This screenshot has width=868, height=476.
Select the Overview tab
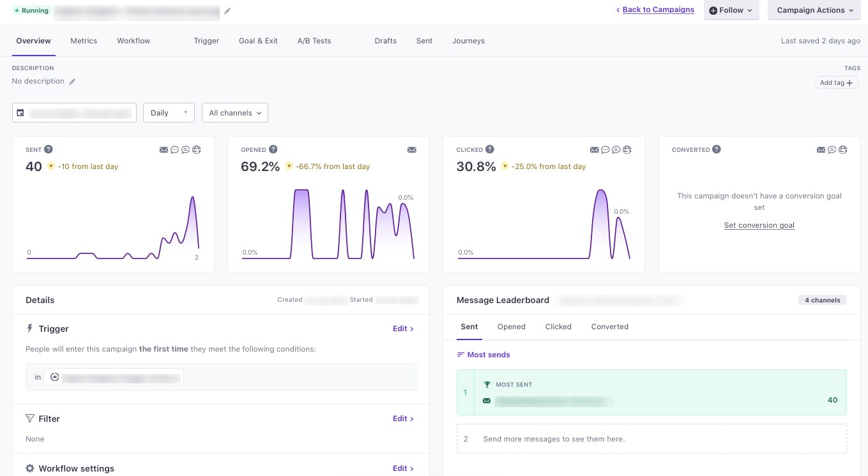click(33, 41)
